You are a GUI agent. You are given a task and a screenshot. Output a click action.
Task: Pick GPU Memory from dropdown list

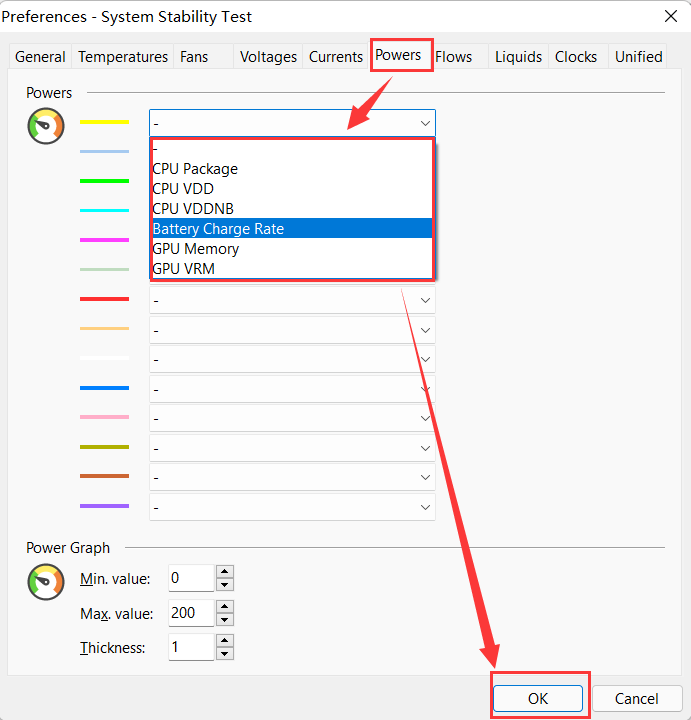pyautogui.click(x=195, y=249)
